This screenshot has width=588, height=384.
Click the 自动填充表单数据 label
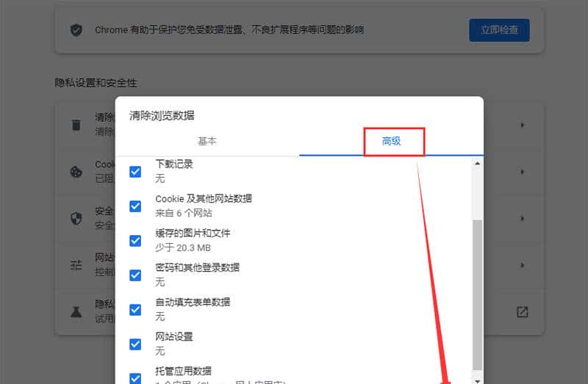pos(193,302)
